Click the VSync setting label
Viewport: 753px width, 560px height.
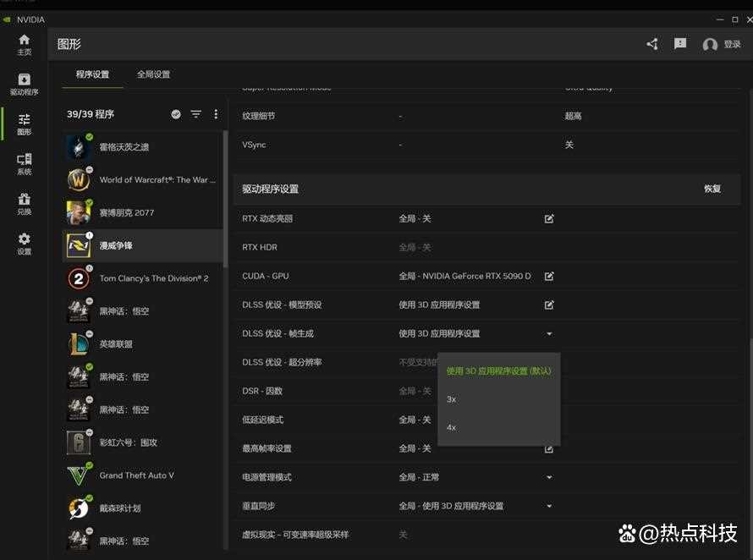pyautogui.click(x=254, y=145)
